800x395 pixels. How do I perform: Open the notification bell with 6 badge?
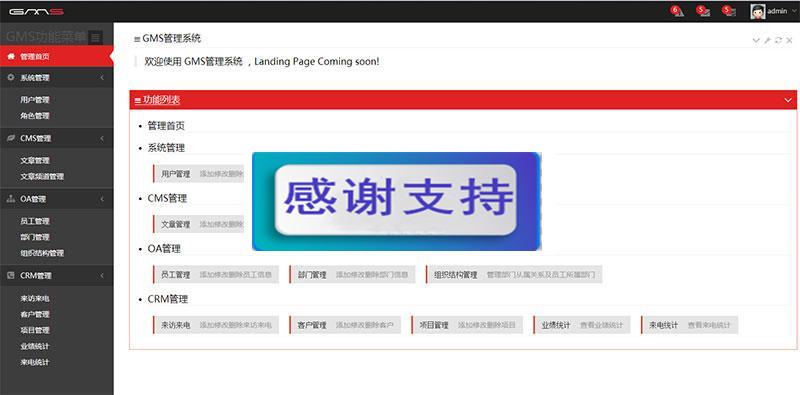pos(677,11)
